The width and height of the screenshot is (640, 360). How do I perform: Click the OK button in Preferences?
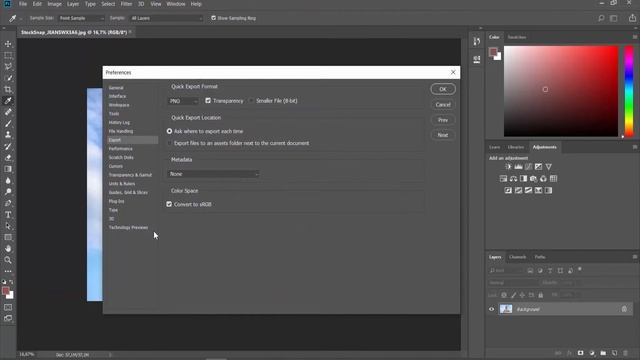(443, 89)
